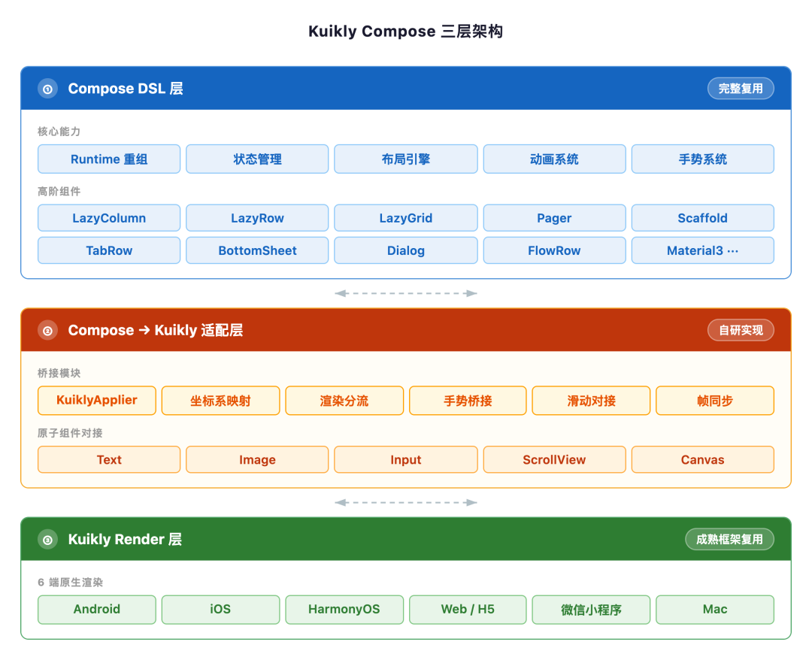Click the Web / H5 platform box
Viewport: 812px width, 660px height.
coord(468,610)
